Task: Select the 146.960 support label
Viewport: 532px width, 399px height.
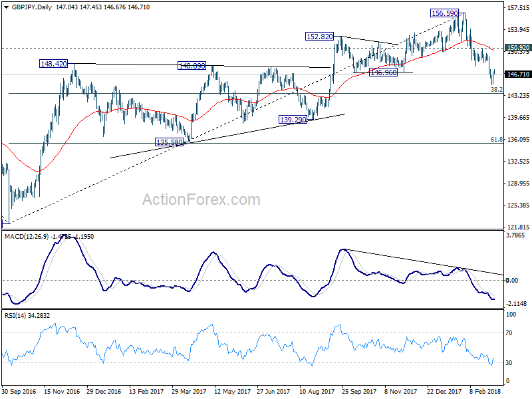Action: click(x=383, y=72)
